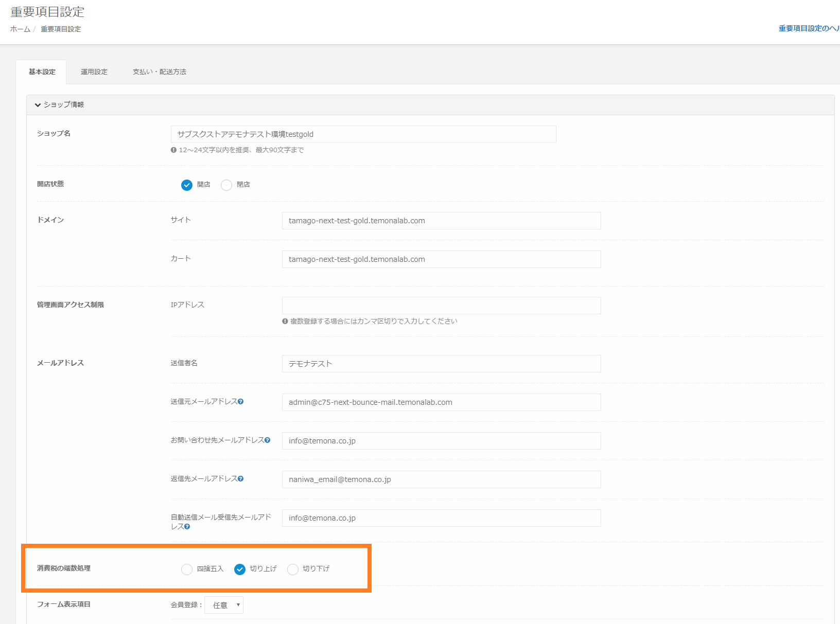This screenshot has width=840, height=624.
Task: Open the 重要項目設定のヘルプ link
Action: tap(809, 29)
